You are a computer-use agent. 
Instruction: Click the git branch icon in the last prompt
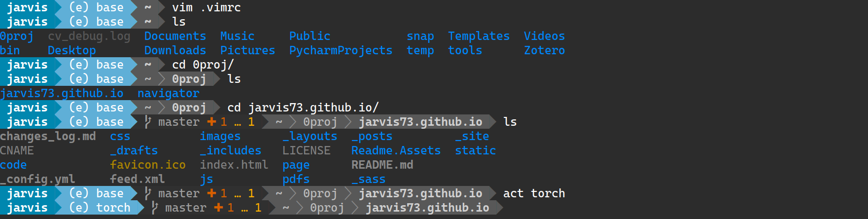[x=155, y=208]
